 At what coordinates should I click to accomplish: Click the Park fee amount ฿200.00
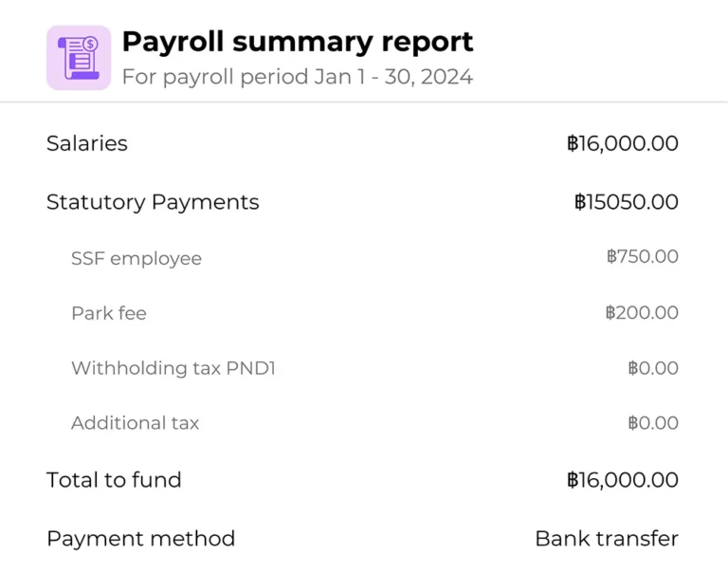point(642,312)
